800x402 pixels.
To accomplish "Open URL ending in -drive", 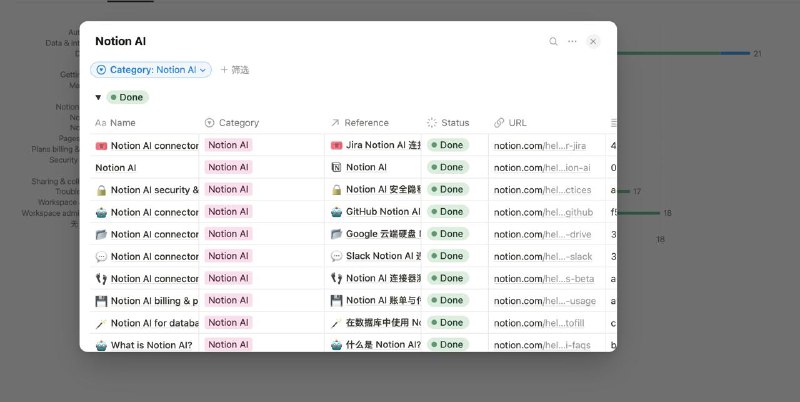I will pyautogui.click(x=542, y=235).
